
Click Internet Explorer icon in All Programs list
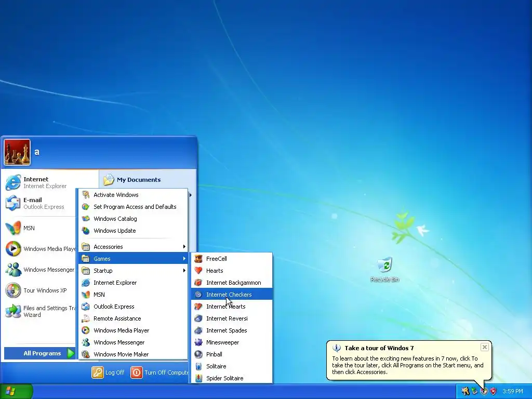[x=86, y=283]
